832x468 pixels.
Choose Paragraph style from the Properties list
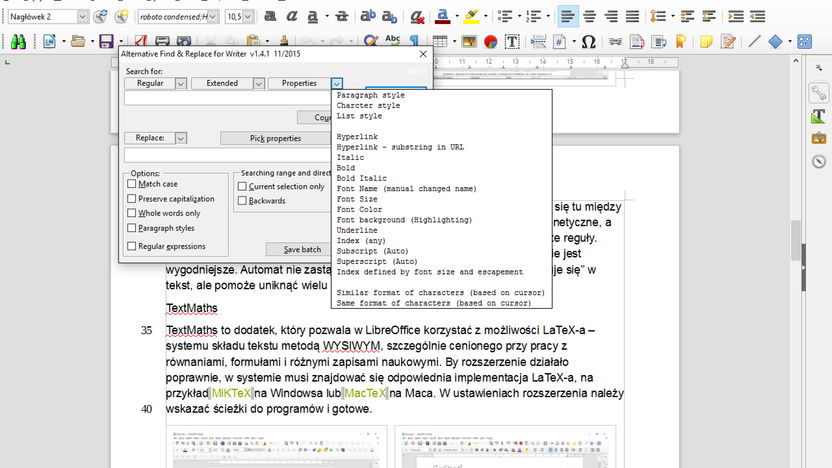coord(370,95)
